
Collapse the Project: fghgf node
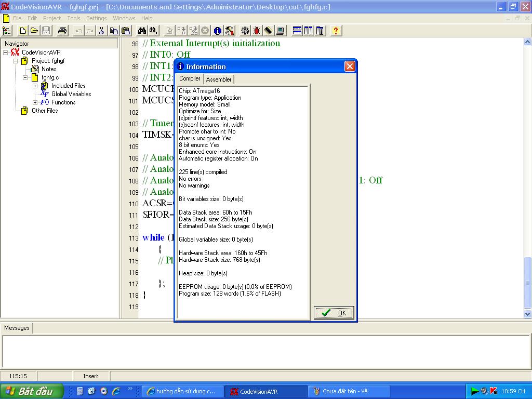16,61
